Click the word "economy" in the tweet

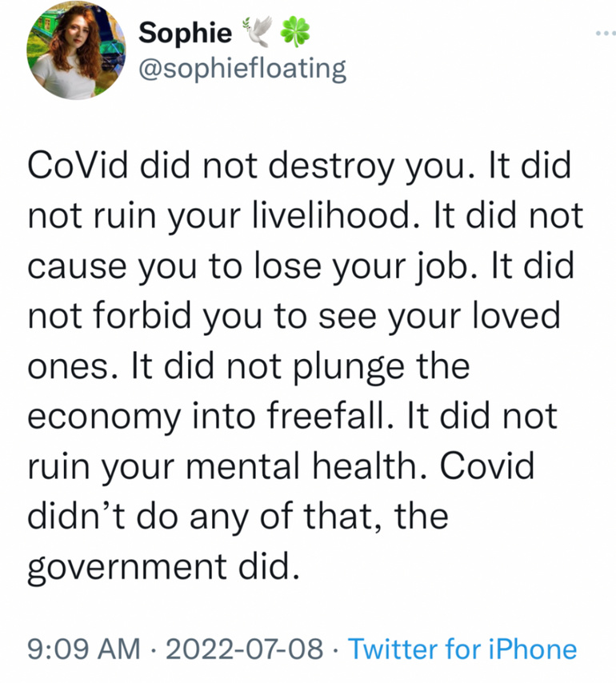(99, 417)
